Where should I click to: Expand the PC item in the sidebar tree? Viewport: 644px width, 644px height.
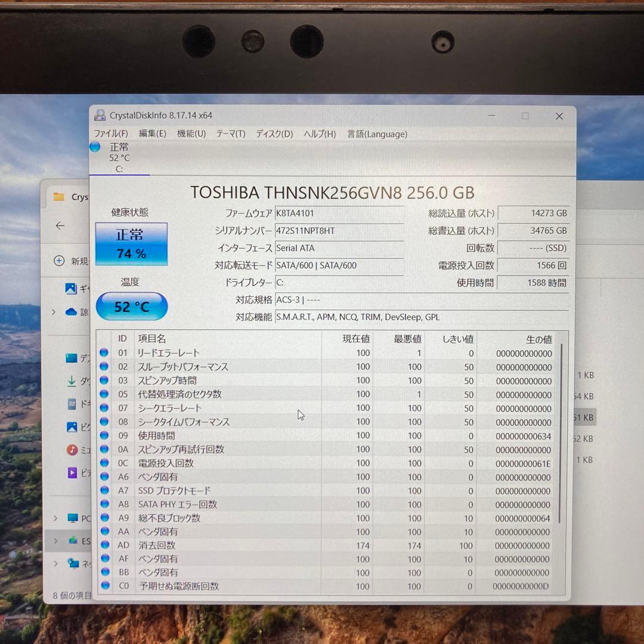click(55, 518)
